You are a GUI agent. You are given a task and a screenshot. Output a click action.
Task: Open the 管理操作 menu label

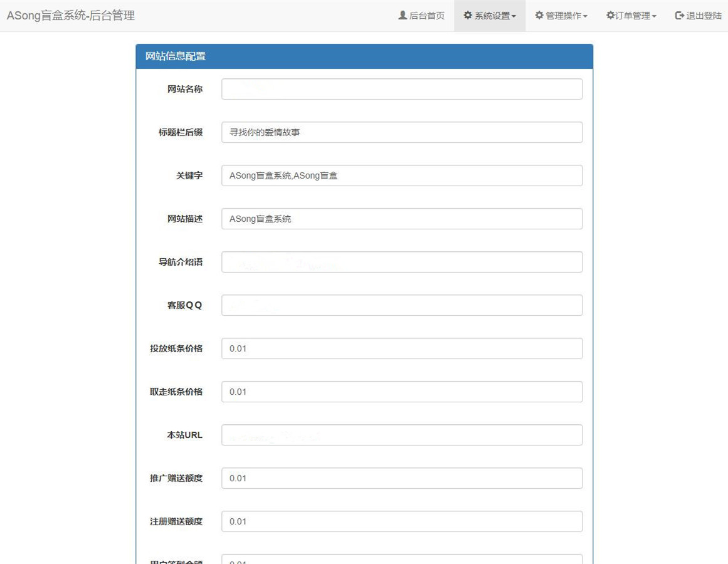coord(564,16)
